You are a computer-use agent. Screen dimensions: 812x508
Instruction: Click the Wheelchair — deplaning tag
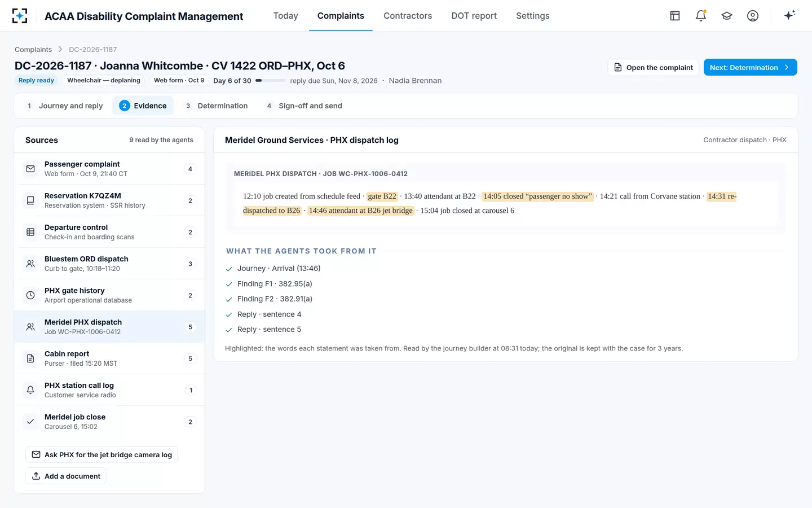tap(104, 80)
